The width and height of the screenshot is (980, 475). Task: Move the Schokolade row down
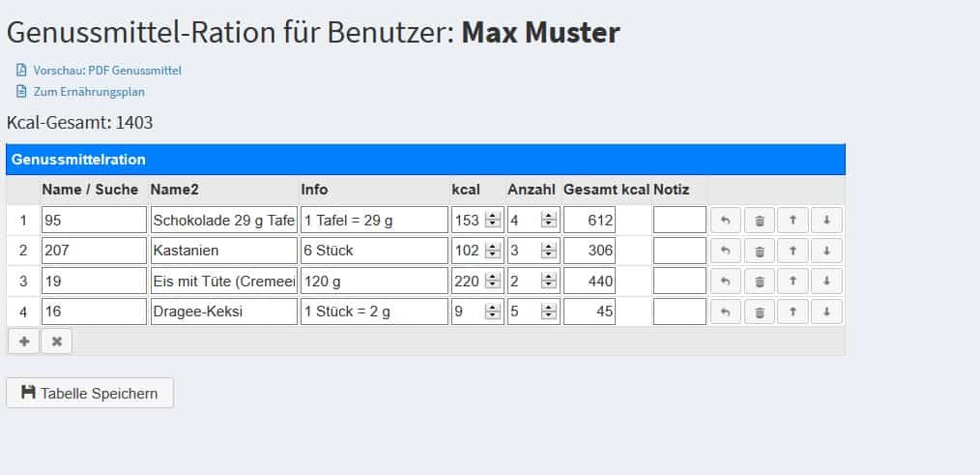pyautogui.click(x=827, y=221)
